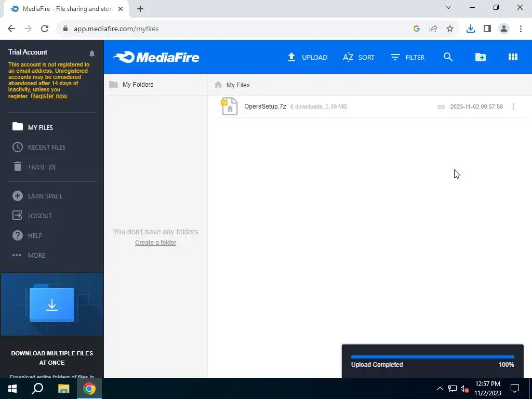Switch to grid view icon

(x=513, y=57)
